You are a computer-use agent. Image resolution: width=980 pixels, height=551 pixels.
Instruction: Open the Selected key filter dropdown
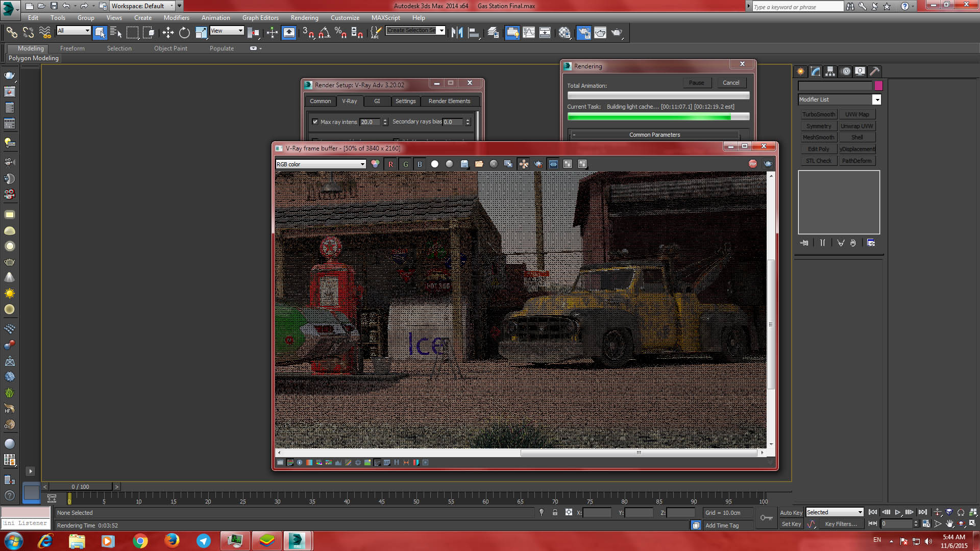tap(835, 512)
